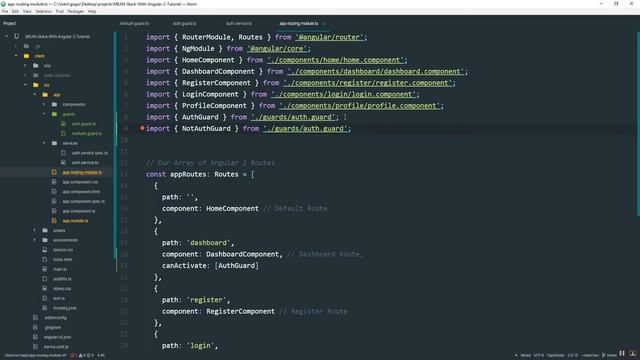Open polyfills.ts in the tree
This screenshot has height=360, width=640.
[x=62, y=279]
